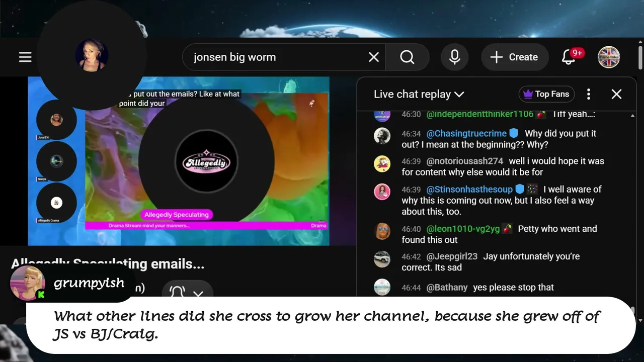This screenshot has height=362, width=644.
Task: Jump to timestamp 46:40 in chat
Action: (411, 229)
